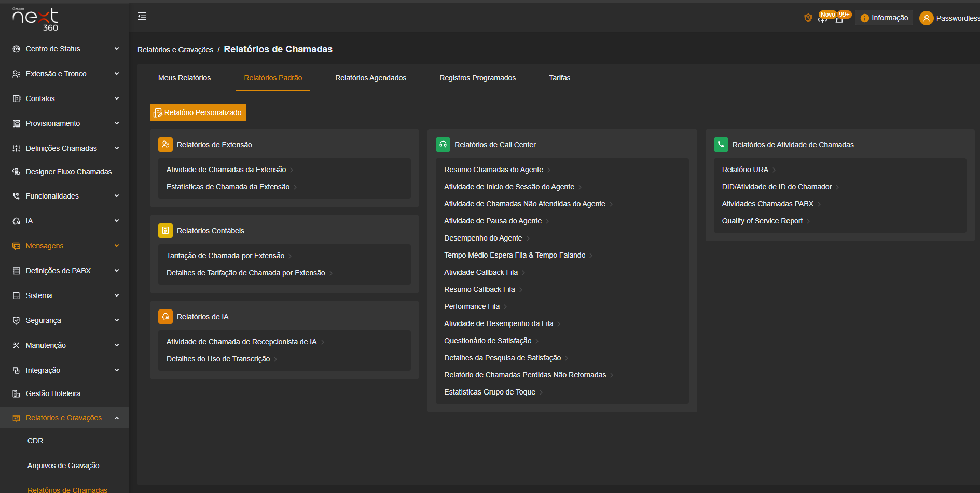Image resolution: width=980 pixels, height=493 pixels.
Task: Open Estatísticas Grupo de Toque report
Action: pyautogui.click(x=490, y=392)
